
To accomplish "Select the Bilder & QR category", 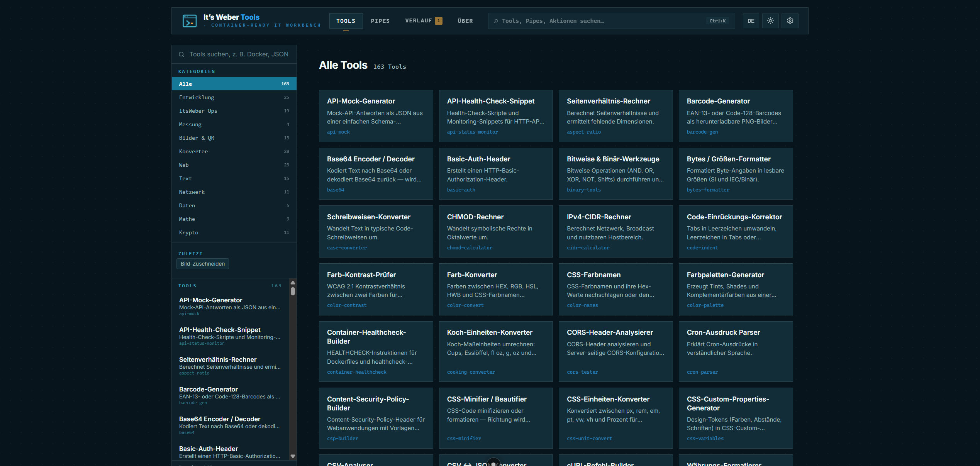I will 234,138.
